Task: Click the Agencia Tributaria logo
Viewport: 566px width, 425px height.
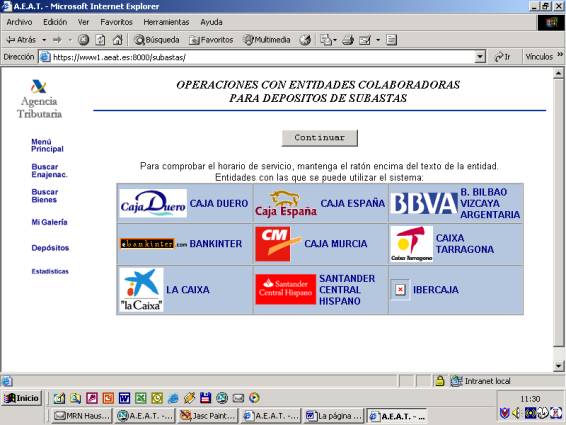Action: [x=39, y=99]
